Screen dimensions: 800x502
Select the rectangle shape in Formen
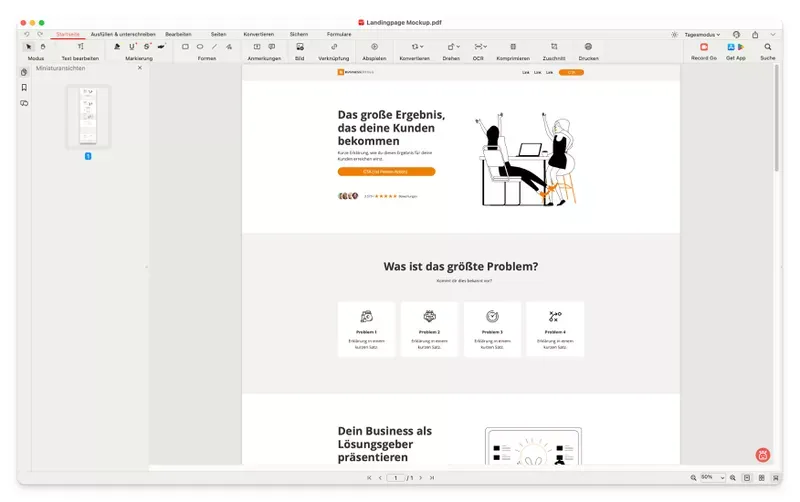(185, 47)
